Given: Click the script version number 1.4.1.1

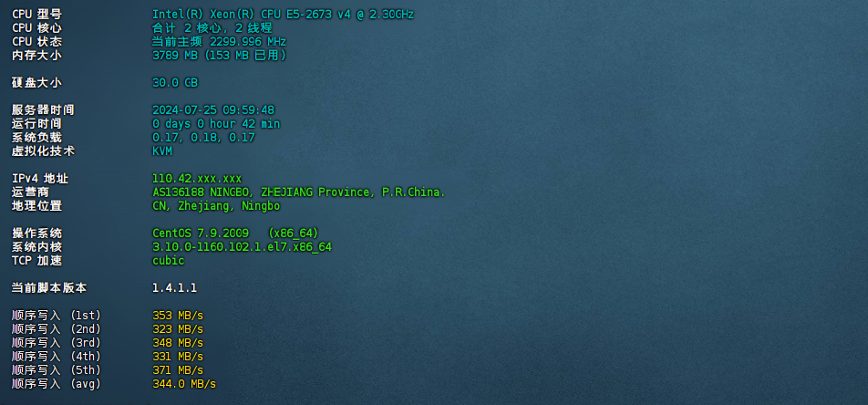Looking at the screenshot, I should [x=174, y=288].
